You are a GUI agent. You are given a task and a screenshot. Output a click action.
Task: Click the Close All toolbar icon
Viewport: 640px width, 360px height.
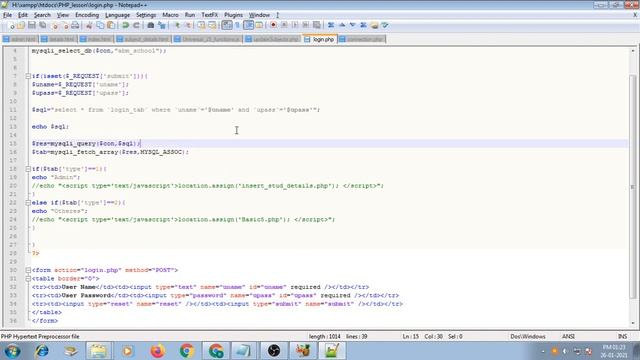65,25
